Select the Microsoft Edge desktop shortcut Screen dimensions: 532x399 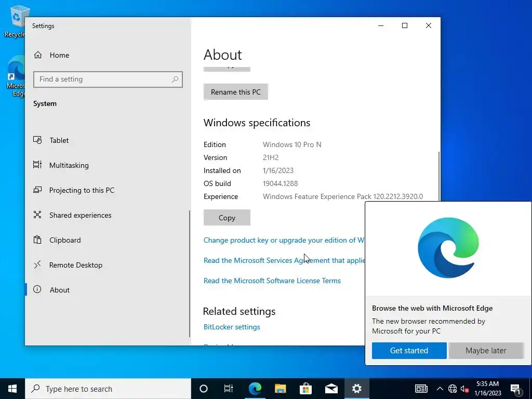click(x=16, y=76)
